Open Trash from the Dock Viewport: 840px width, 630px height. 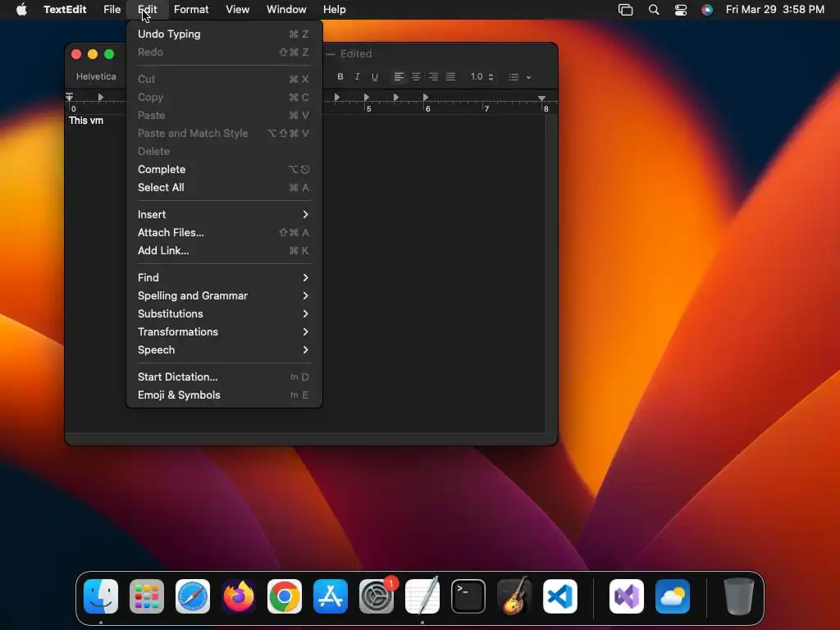(739, 596)
